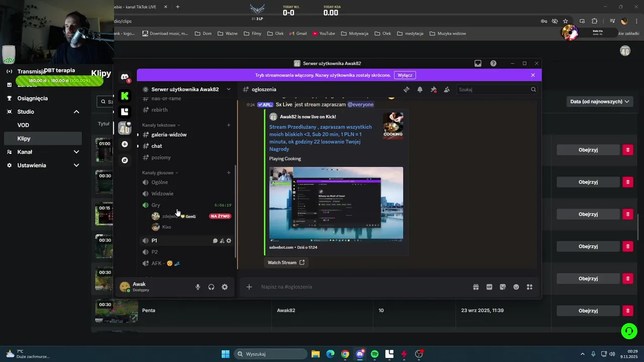This screenshot has height=362, width=644.
Task: Click the first Obejrzyj button in clips list
Action: pos(588,150)
